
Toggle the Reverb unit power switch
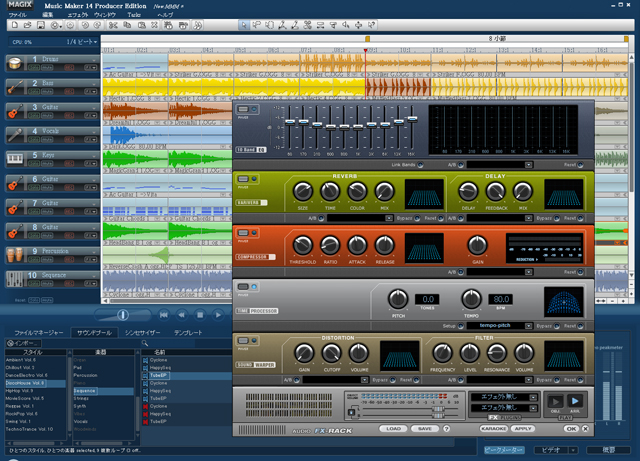click(x=243, y=179)
